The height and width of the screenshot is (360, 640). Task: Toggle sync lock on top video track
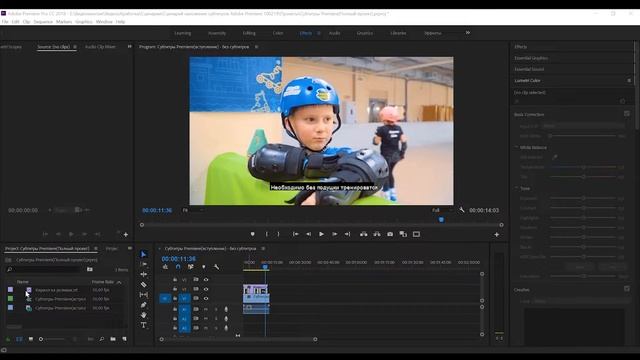(x=196, y=280)
